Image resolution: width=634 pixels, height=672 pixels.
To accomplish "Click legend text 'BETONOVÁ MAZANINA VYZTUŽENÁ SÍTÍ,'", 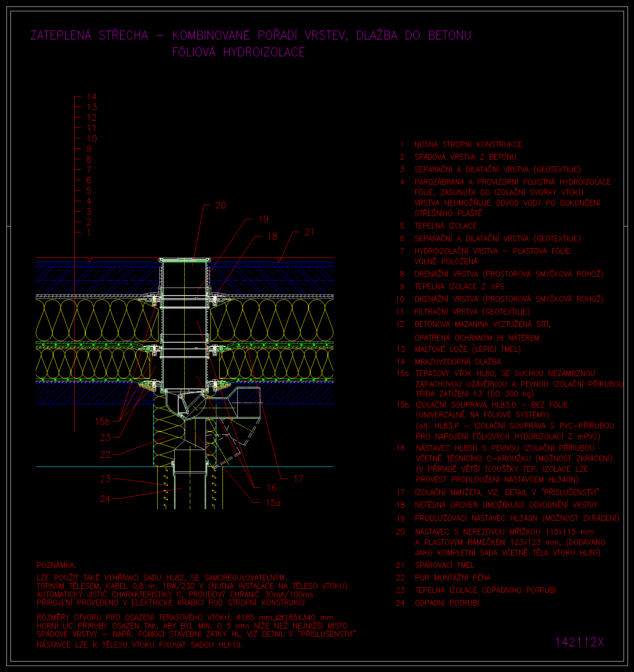I will (x=482, y=324).
